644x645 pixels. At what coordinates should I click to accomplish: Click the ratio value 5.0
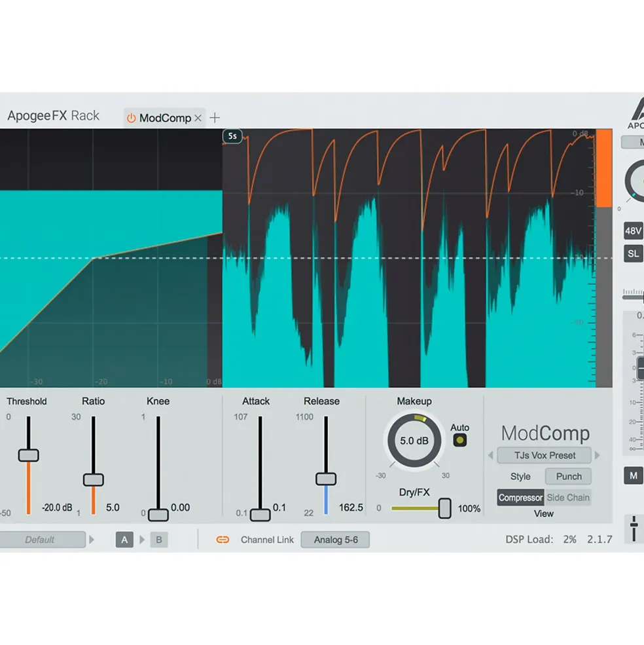[113, 507]
